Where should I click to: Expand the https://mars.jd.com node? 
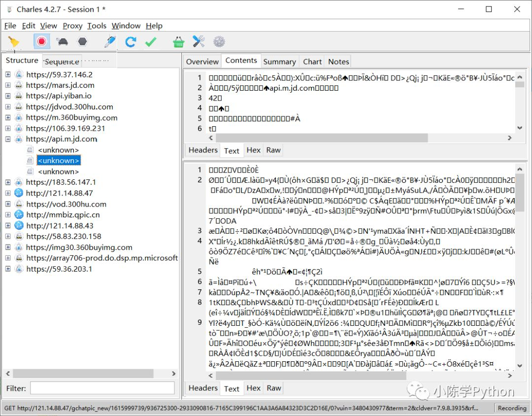tap(8, 85)
